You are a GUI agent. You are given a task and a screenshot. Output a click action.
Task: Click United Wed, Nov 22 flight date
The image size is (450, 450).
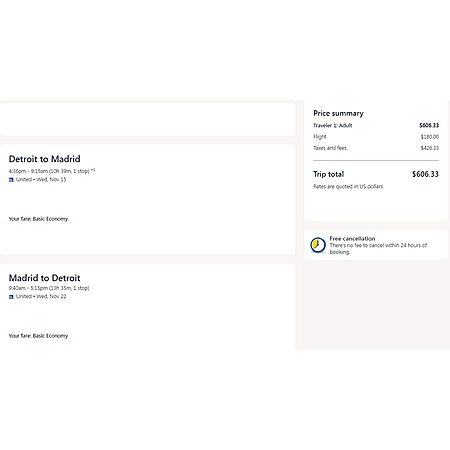click(41, 296)
